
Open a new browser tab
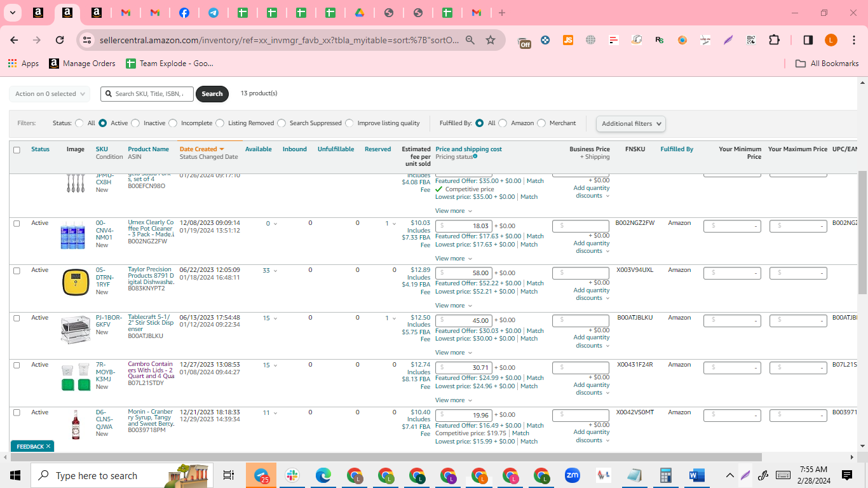coord(502,13)
